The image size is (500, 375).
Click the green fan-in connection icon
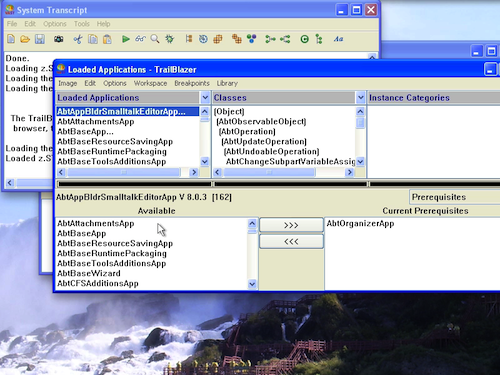(285, 39)
